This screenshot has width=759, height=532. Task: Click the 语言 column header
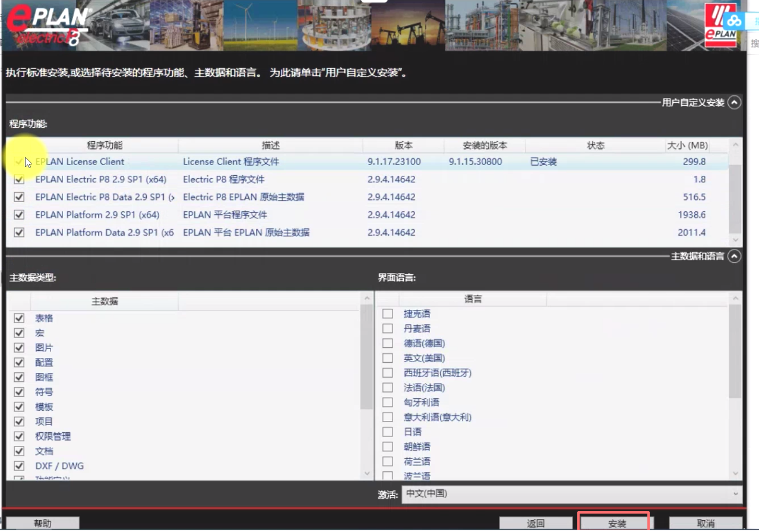tap(473, 299)
